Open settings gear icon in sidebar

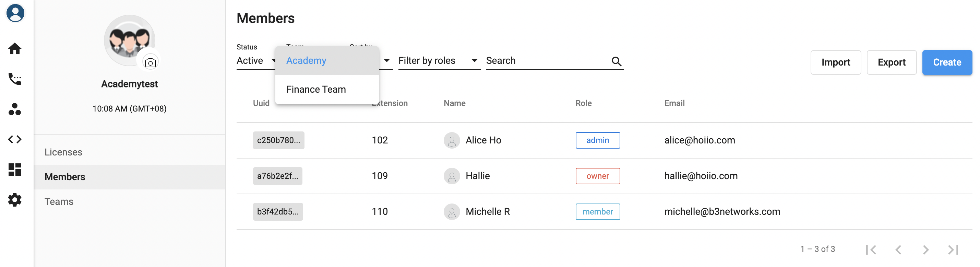(15, 200)
